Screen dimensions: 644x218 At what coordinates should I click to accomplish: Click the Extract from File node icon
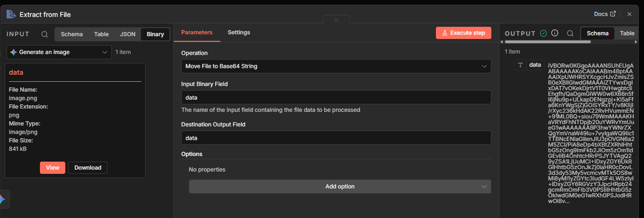(11, 14)
